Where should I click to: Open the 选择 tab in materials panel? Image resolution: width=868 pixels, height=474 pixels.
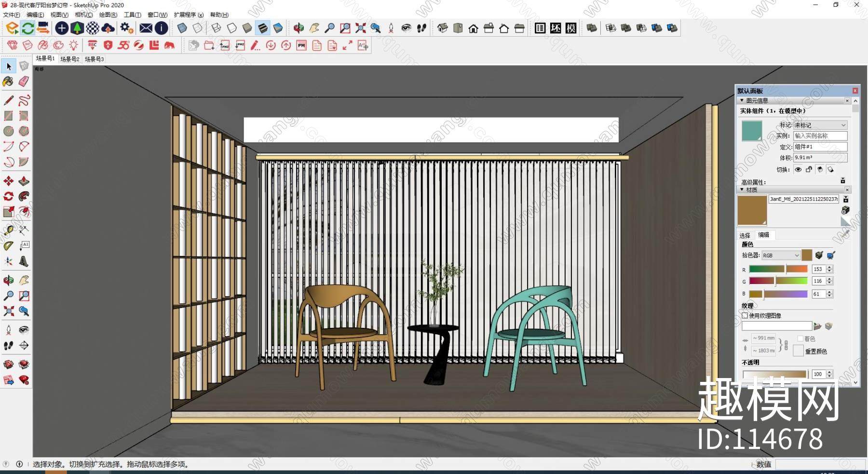pos(745,235)
